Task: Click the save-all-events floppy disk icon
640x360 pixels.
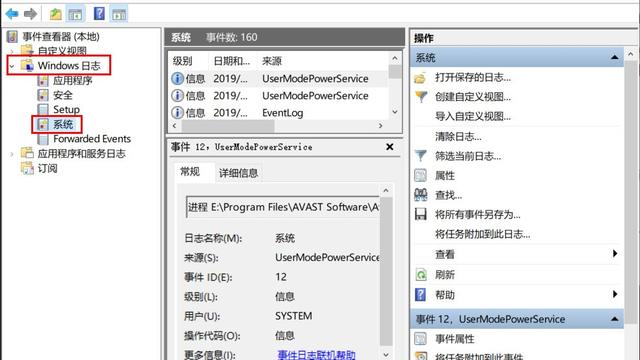Action: 420,214
